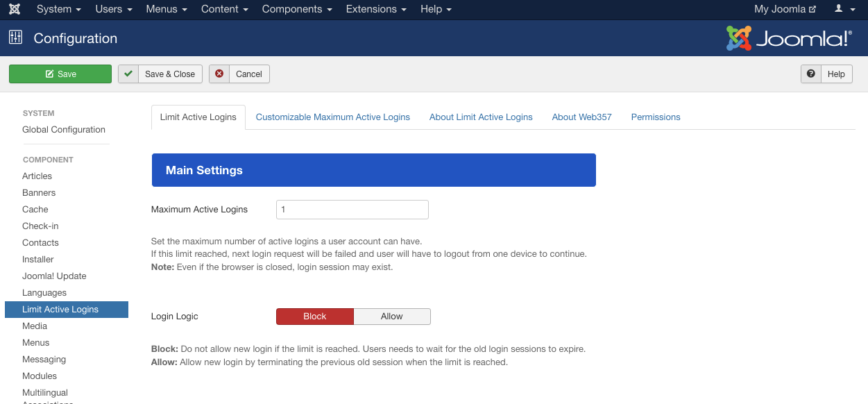Open the System dropdown menu
Viewport: 868px width, 404px height.
click(58, 10)
